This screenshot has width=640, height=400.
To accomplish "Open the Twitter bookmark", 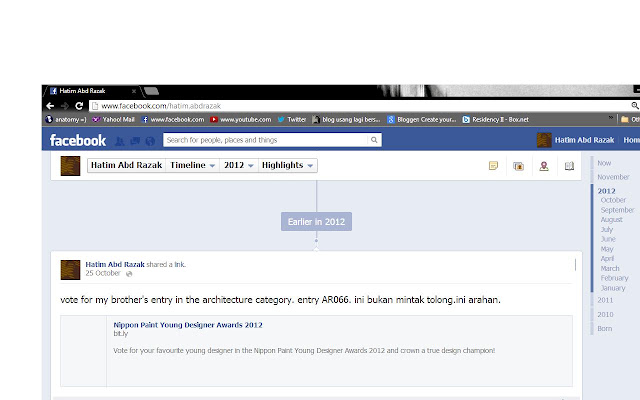I will tap(292, 120).
